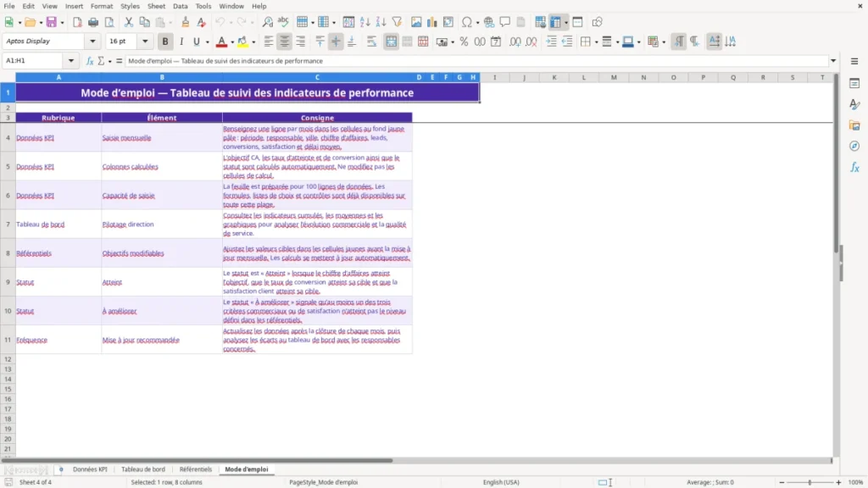
Task: Insert special character omega icon
Action: 467,22
